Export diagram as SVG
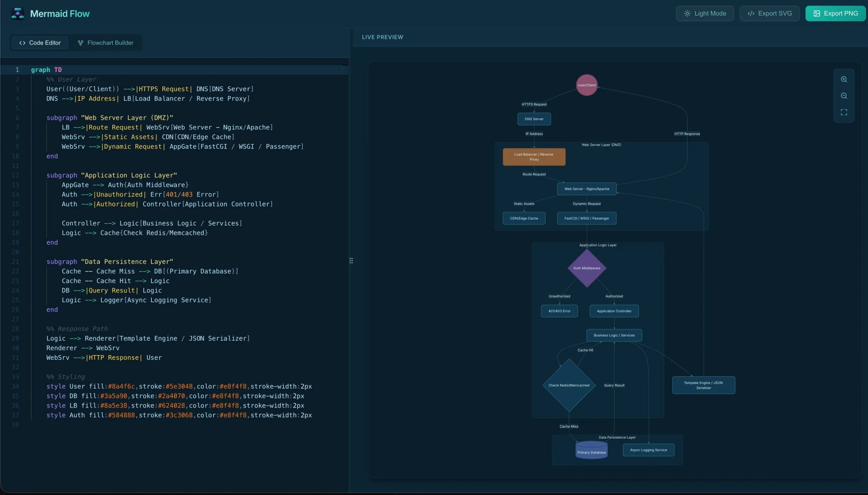Image resolution: width=868 pixels, height=495 pixels. pyautogui.click(x=770, y=13)
